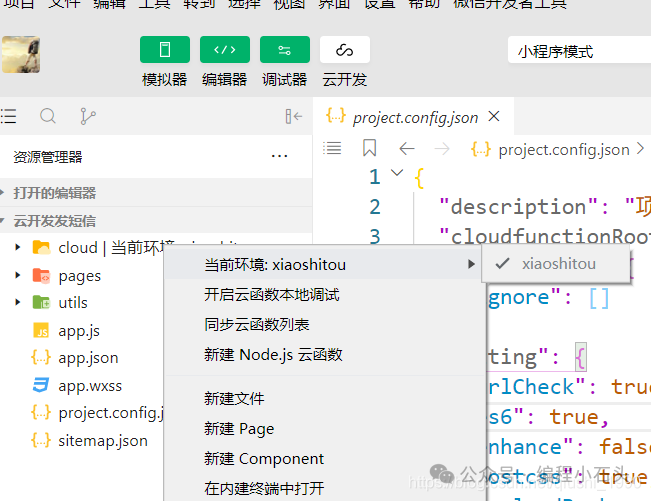Expand the breadcrumb chevron after project.config.json

[x=640, y=149]
